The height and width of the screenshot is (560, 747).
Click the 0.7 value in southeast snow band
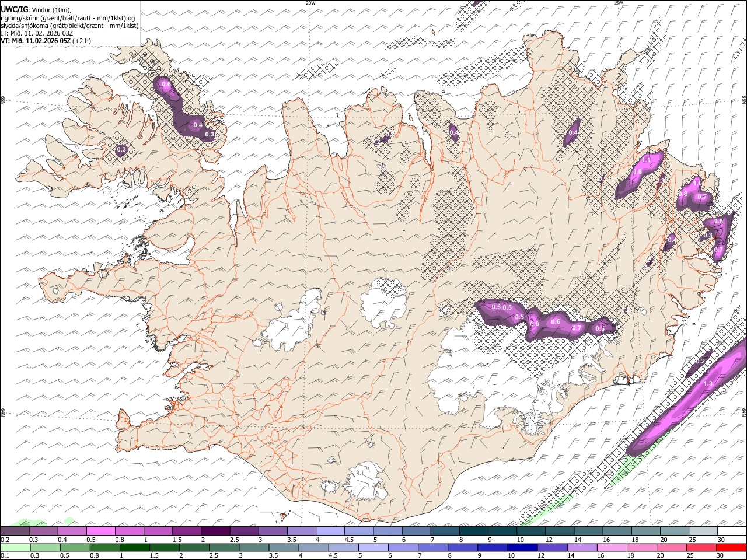[x=577, y=328]
